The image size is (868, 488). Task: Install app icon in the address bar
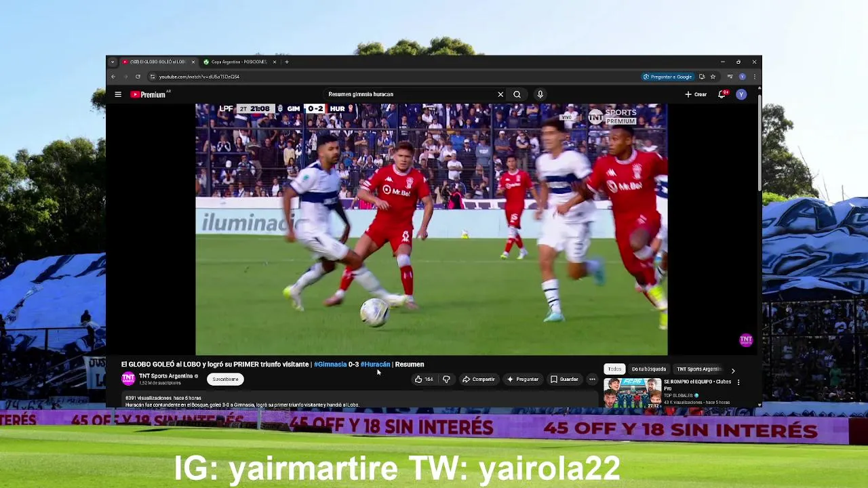click(702, 77)
